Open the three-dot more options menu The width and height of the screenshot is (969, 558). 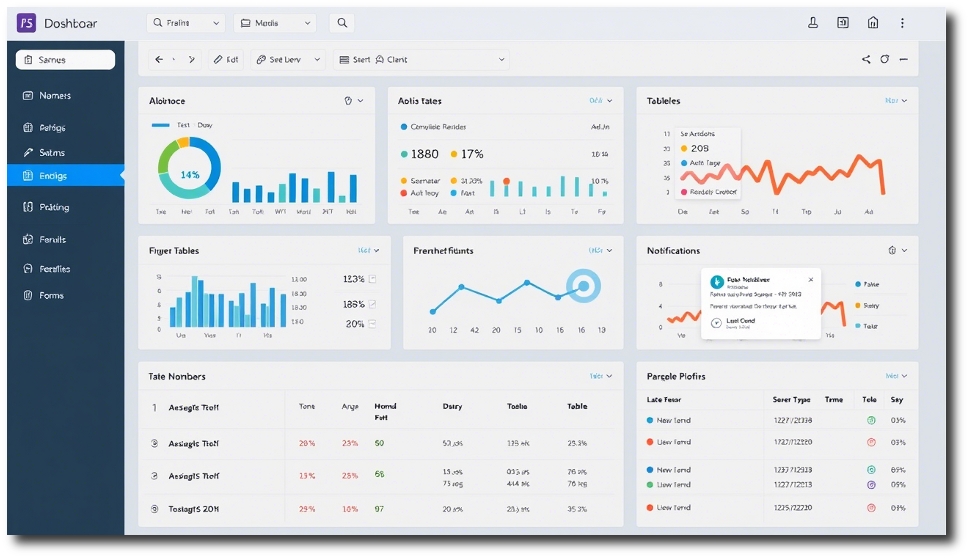click(903, 23)
